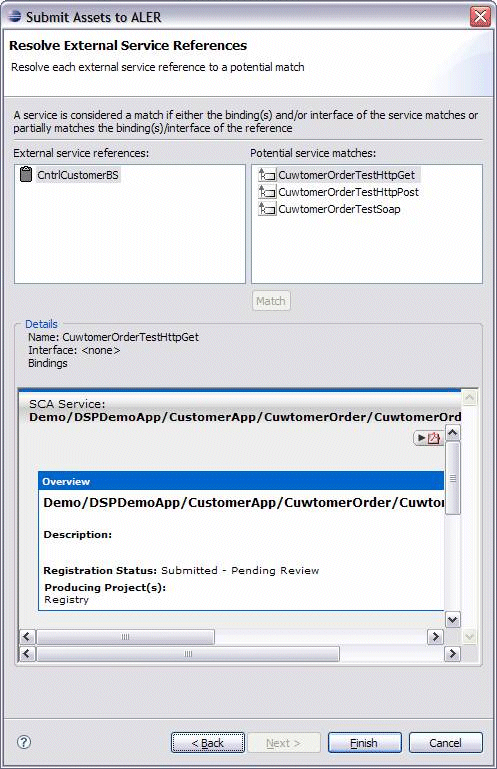Close the Submit Assets to ALER window

480,17
